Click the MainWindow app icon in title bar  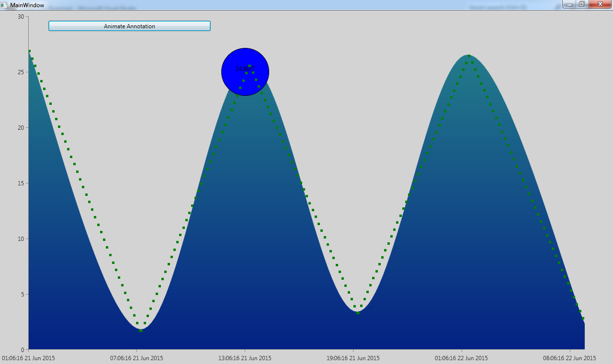[x=4, y=5]
